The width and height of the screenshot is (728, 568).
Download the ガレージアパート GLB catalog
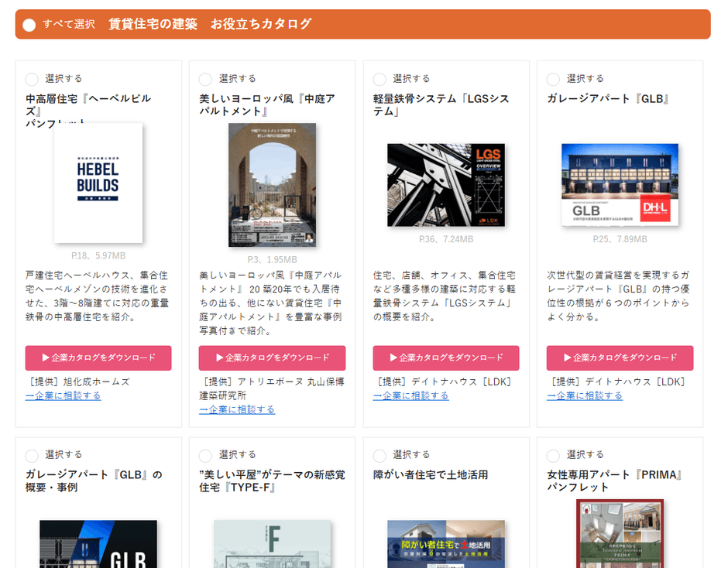point(620,358)
